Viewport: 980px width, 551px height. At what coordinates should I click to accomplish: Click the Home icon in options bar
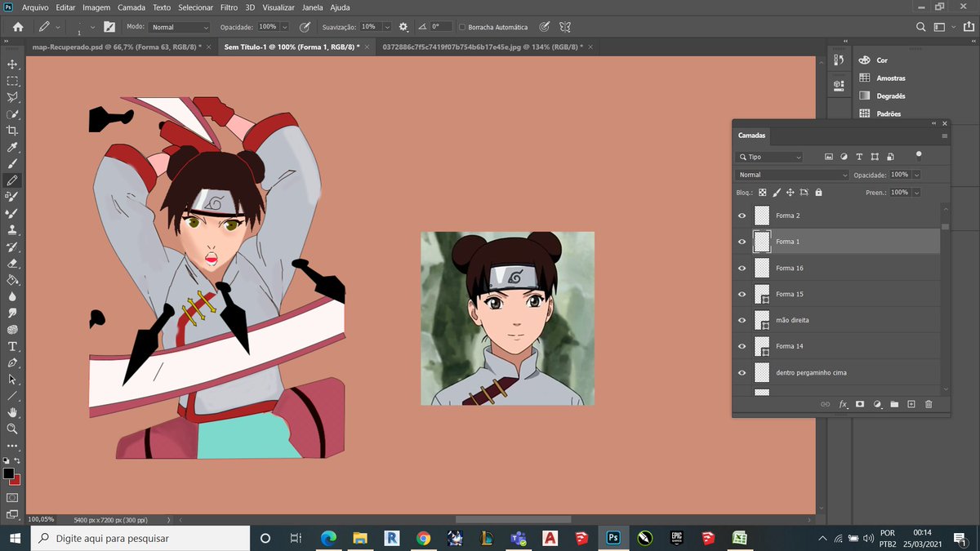click(18, 27)
